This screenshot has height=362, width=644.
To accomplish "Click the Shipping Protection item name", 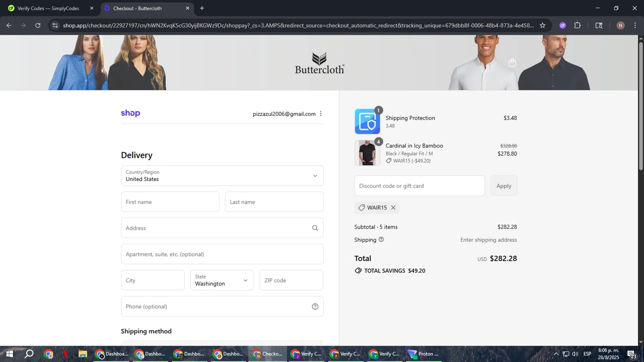I will pos(410,118).
